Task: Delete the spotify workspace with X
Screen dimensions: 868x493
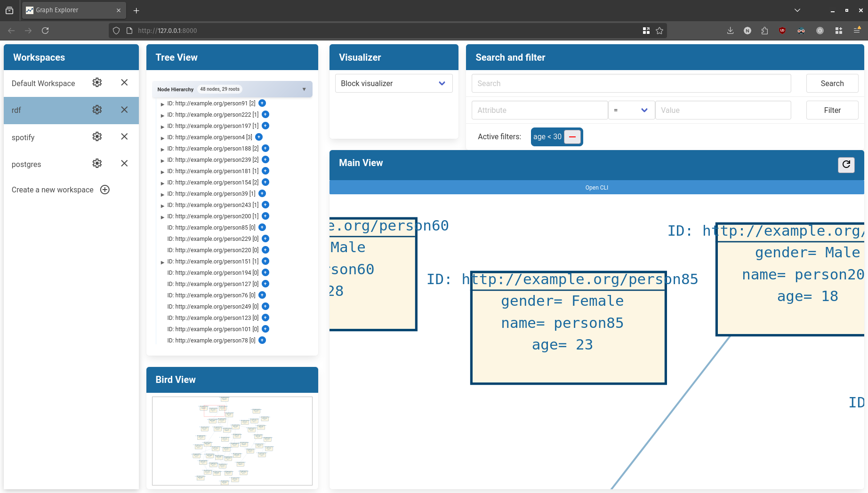Action: [x=124, y=136]
